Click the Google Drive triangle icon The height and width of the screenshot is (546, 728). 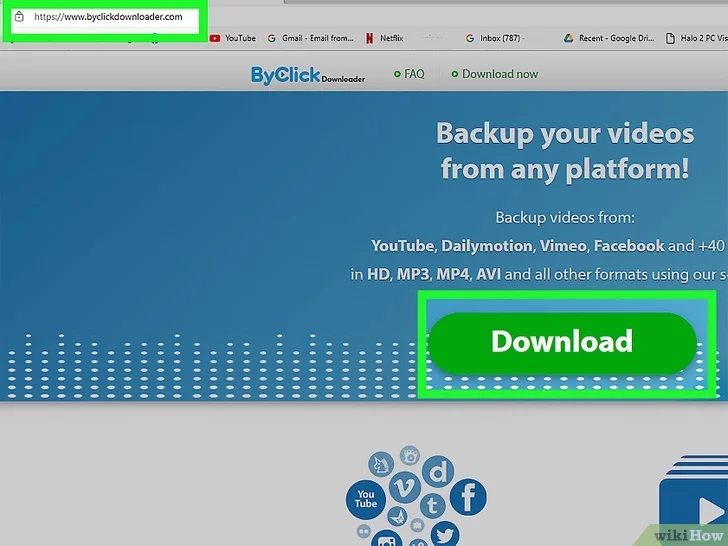[569, 38]
